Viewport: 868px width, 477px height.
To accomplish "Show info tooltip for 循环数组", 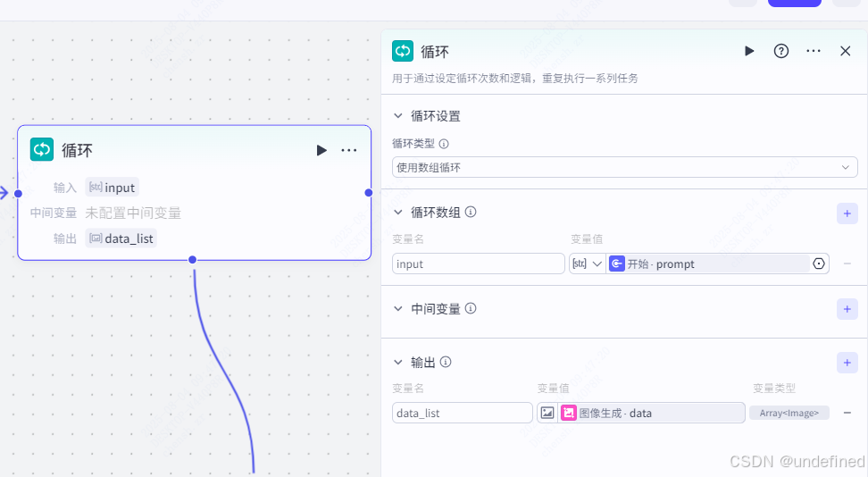I will (471, 212).
